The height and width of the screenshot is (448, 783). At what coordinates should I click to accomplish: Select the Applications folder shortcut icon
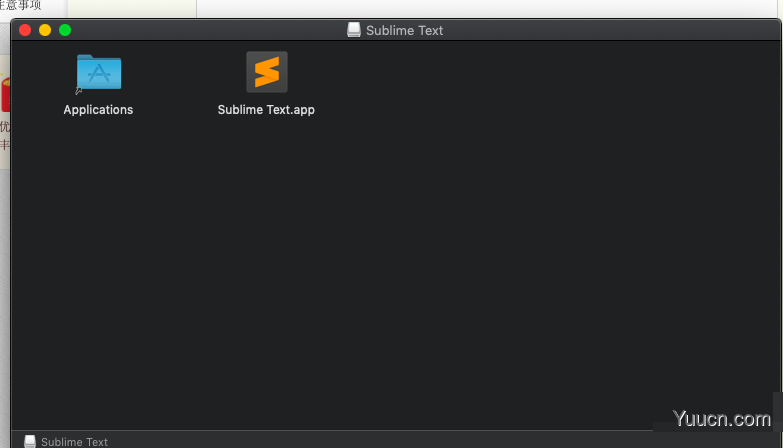99,73
